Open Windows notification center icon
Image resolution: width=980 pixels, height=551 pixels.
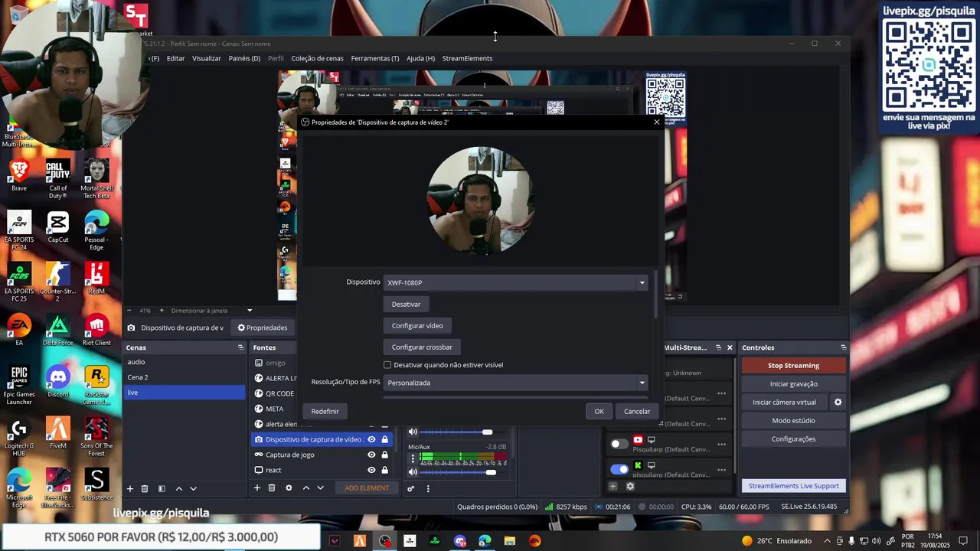point(964,541)
